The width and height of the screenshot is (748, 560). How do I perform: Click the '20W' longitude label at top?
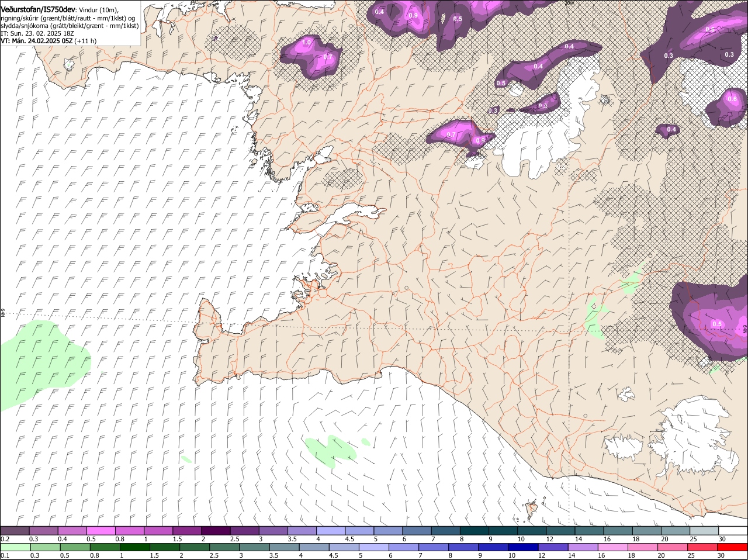pos(570,3)
